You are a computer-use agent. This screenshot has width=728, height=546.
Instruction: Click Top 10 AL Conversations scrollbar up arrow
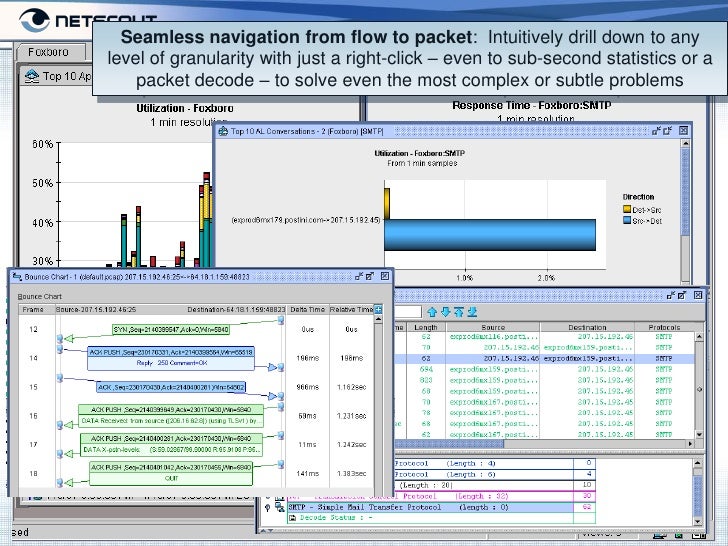pos(685,143)
